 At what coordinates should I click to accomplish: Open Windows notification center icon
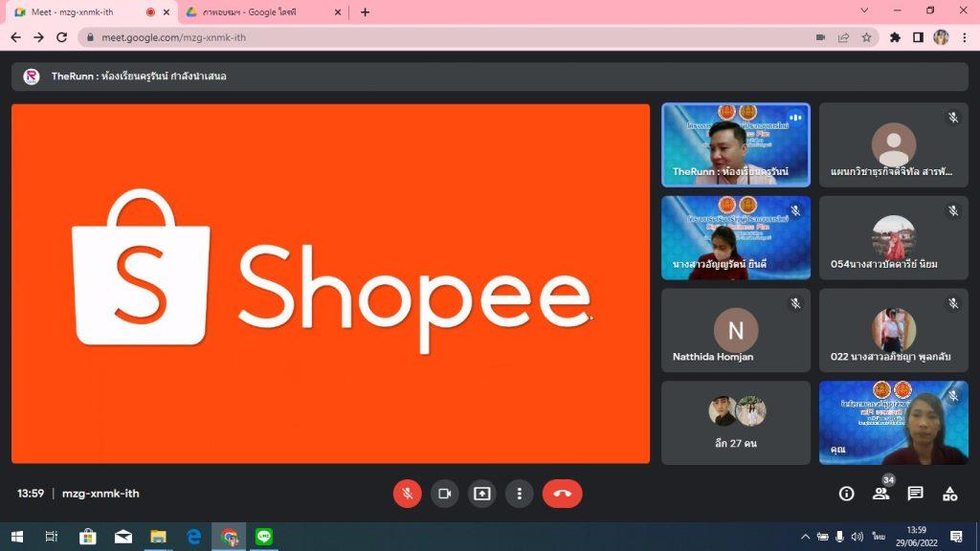click(956, 537)
